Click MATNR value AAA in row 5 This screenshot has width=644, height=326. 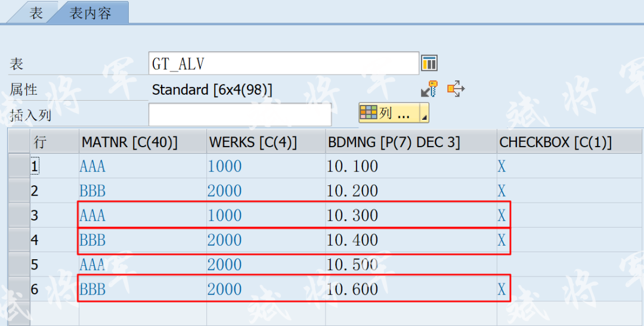pos(93,265)
